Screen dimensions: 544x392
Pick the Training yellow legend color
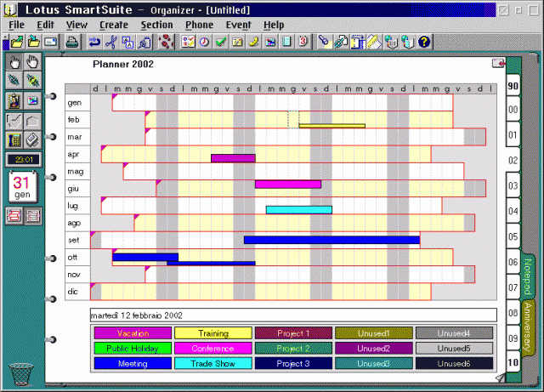pos(213,333)
